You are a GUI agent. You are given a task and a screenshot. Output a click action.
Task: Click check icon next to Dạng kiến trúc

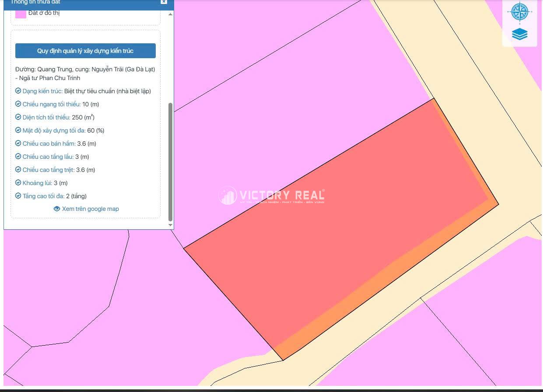click(x=18, y=91)
